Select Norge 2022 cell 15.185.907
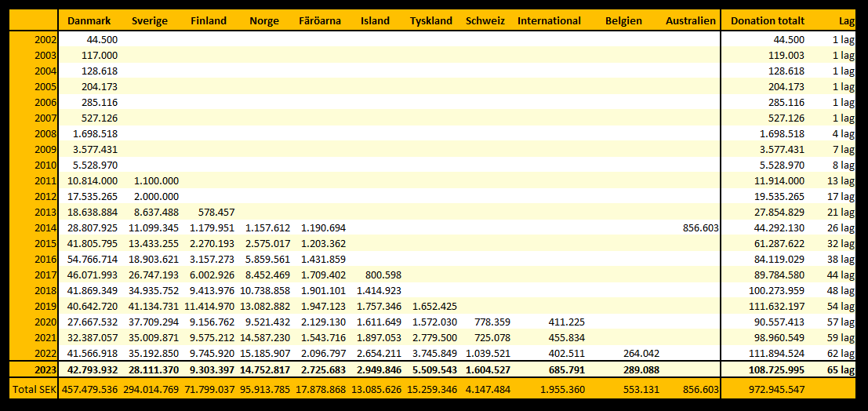 [266, 353]
